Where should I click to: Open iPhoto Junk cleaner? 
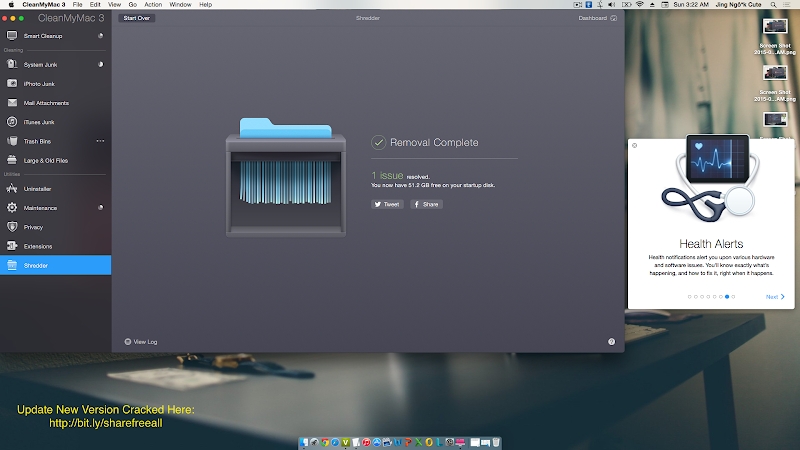[56, 84]
